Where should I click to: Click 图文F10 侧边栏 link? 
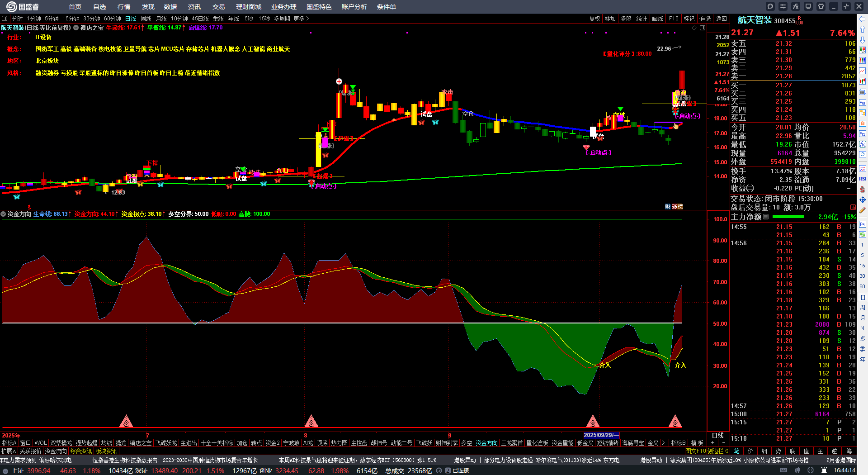point(707,451)
